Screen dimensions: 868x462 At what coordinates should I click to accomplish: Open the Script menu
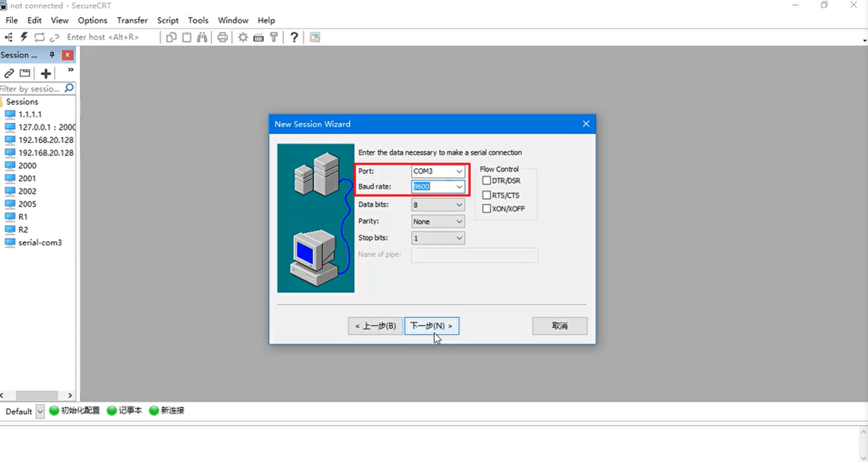(x=168, y=21)
